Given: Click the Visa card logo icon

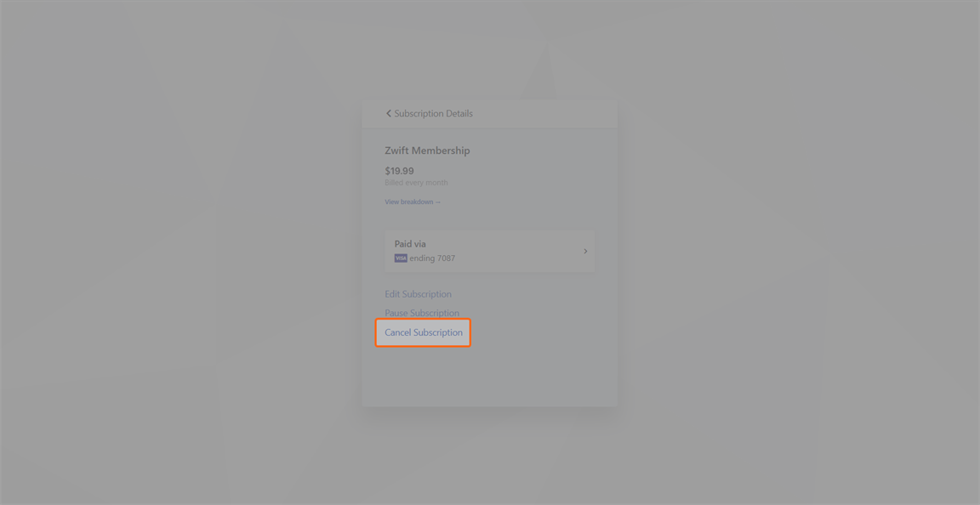Looking at the screenshot, I should pyautogui.click(x=401, y=258).
